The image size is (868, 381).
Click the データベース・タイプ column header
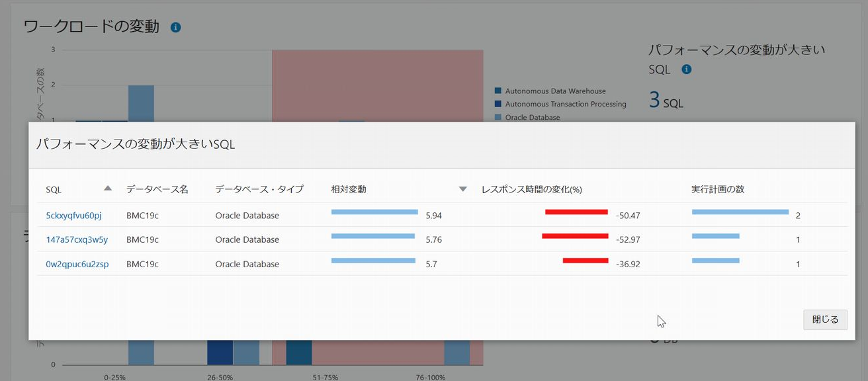point(259,189)
